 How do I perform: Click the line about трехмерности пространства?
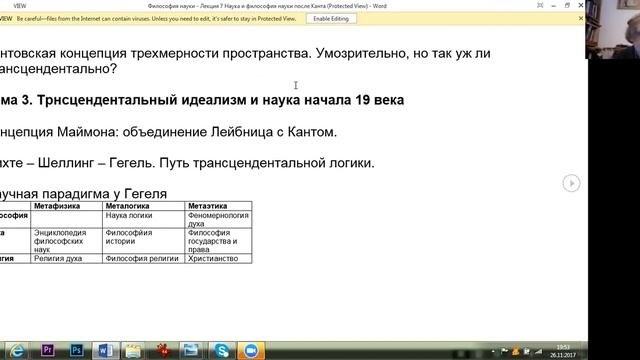[245, 53]
